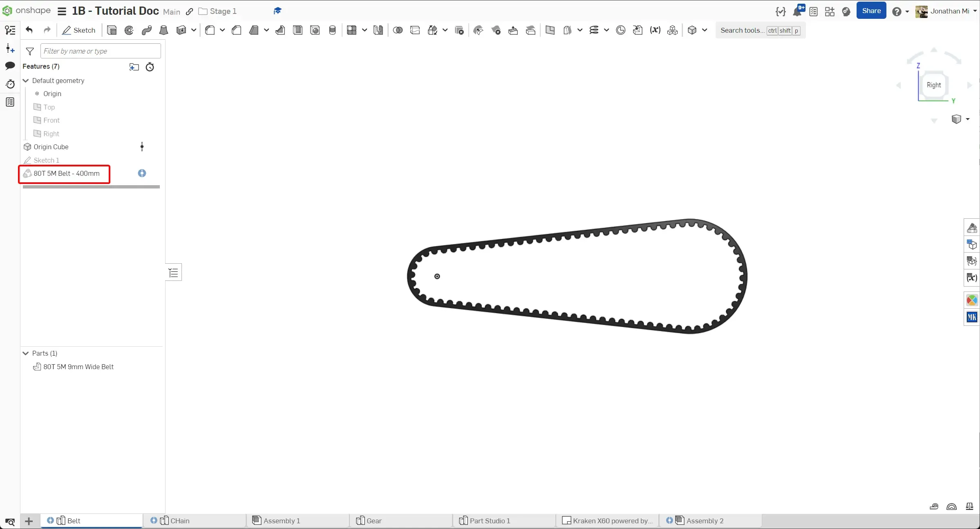980x529 pixels.
Task: Select the Shell tool
Action: coord(298,30)
